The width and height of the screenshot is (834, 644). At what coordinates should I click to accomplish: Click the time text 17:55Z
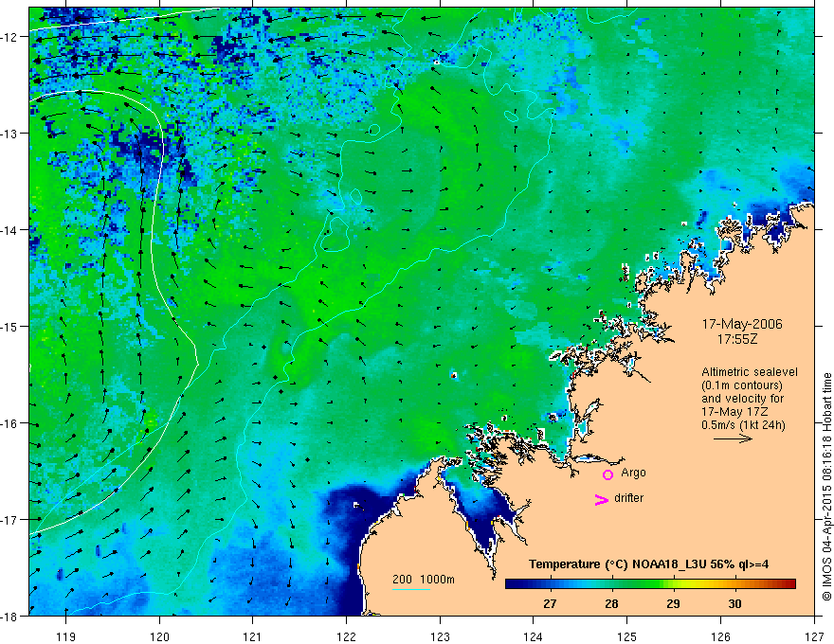tap(737, 339)
